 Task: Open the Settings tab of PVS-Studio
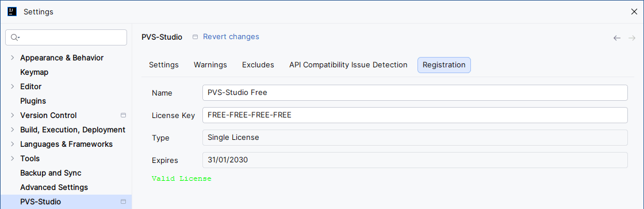tap(163, 65)
